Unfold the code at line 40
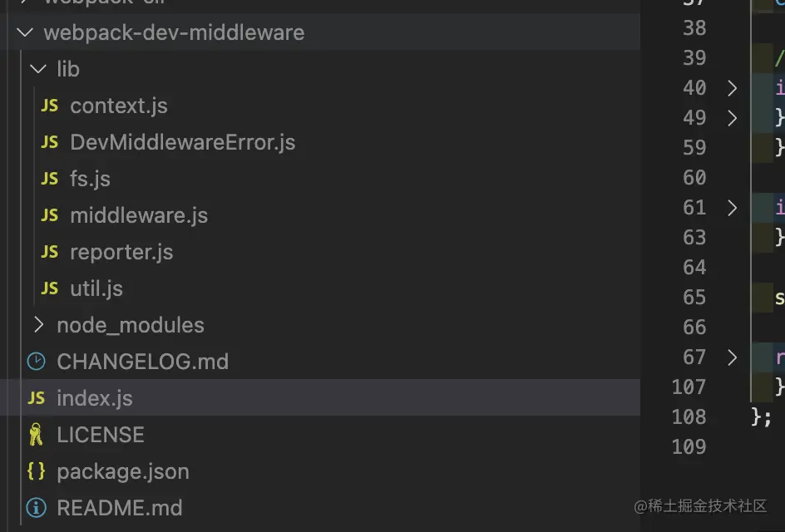Image resolution: width=785 pixels, height=532 pixels. click(732, 88)
